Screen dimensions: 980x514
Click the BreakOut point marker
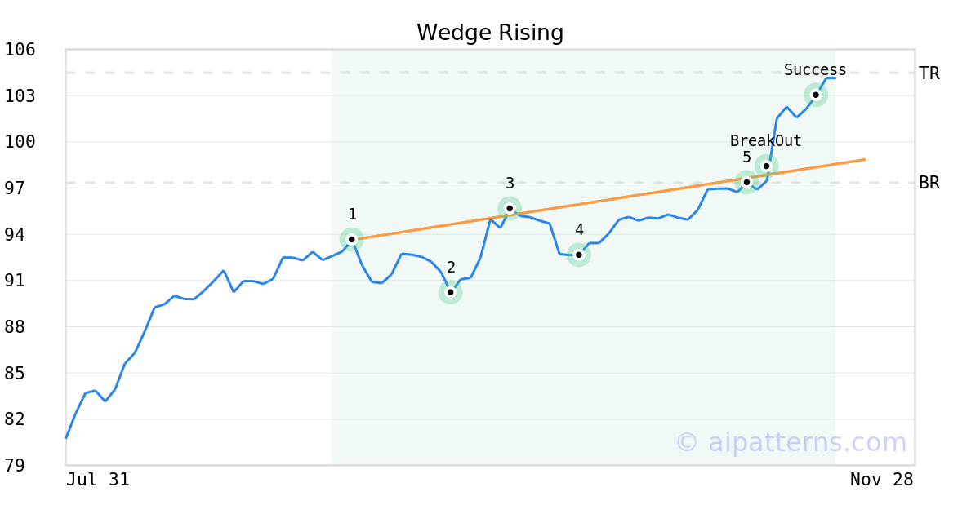(766, 166)
